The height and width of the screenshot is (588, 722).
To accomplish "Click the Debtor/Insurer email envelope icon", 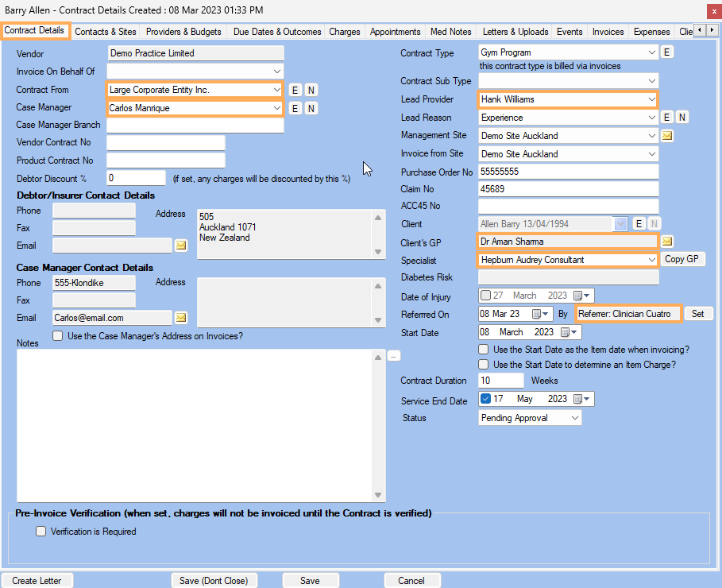I will click(181, 246).
